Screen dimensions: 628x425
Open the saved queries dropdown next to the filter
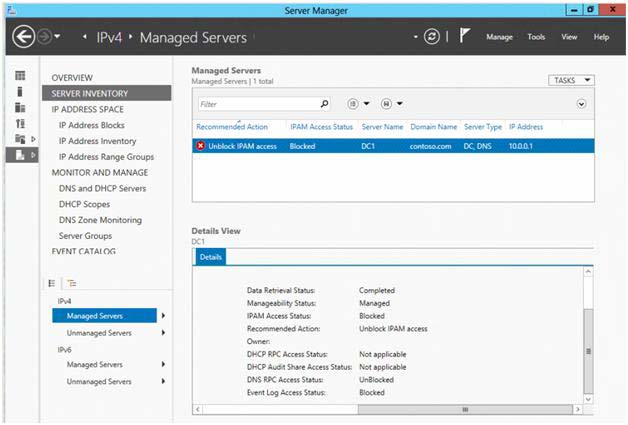(392, 104)
